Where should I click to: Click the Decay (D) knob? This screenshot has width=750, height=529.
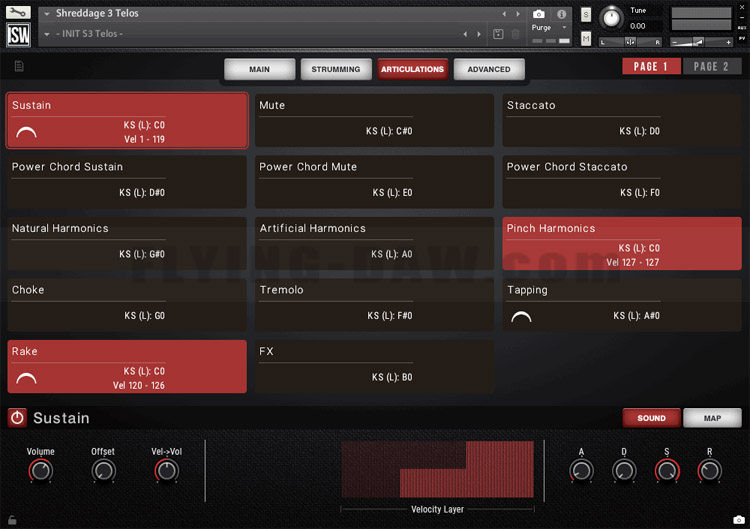click(x=624, y=471)
